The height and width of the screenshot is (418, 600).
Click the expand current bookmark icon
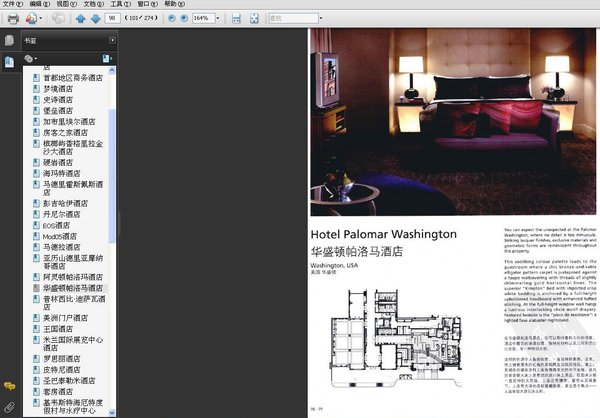(x=107, y=58)
